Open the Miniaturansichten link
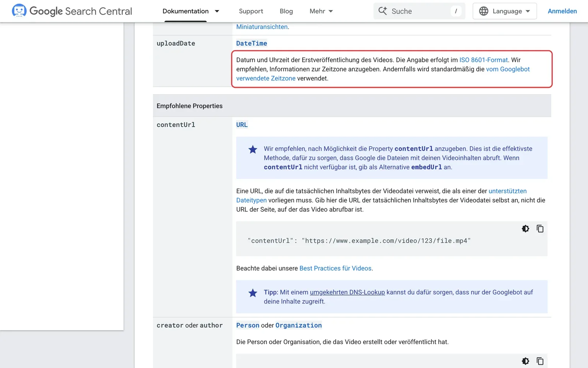 (262, 27)
